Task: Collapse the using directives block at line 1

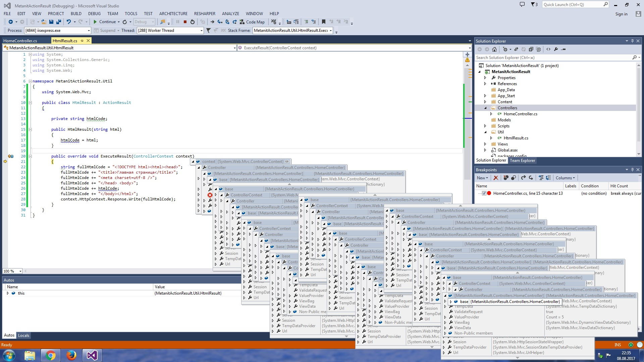Action: pos(30,54)
